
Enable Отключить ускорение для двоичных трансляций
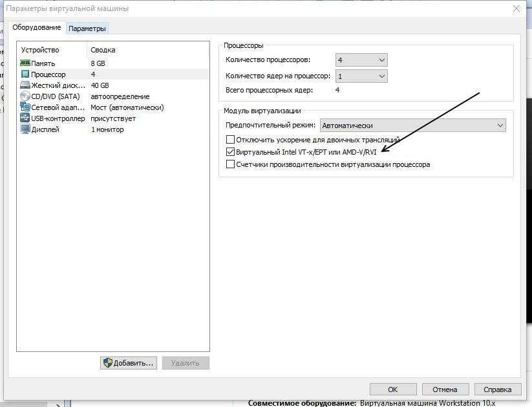pos(230,140)
